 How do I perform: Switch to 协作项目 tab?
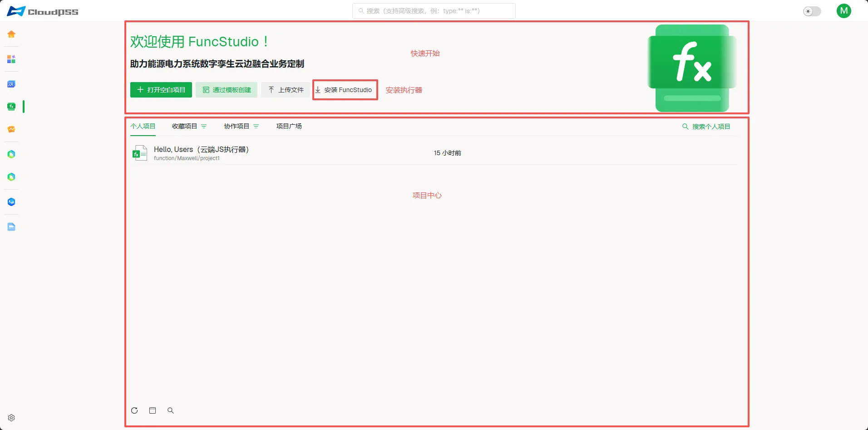pyautogui.click(x=237, y=126)
